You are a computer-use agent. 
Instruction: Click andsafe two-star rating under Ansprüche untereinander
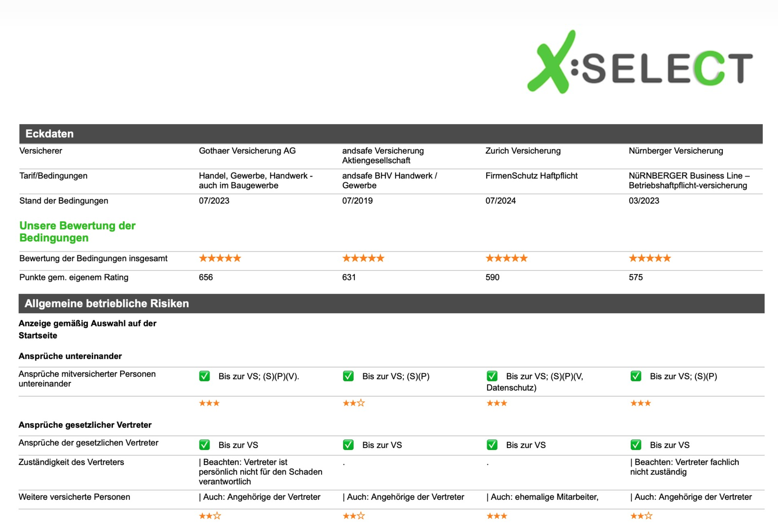[354, 403]
